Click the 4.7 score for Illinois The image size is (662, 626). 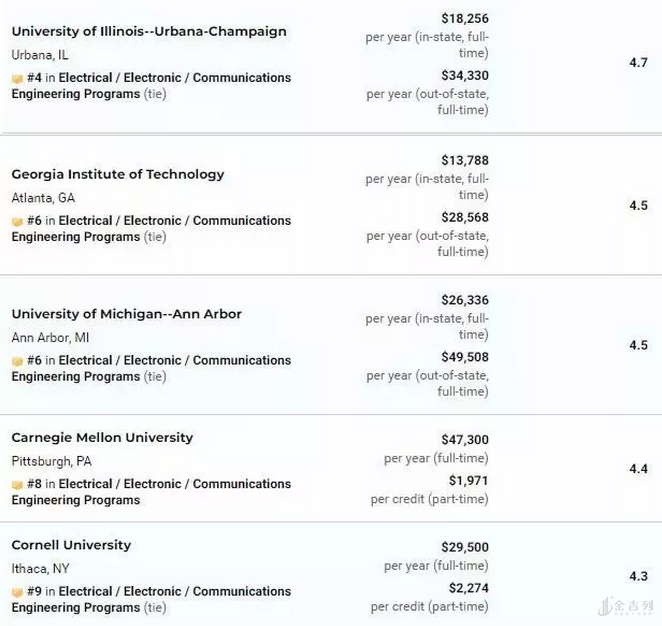(x=638, y=63)
